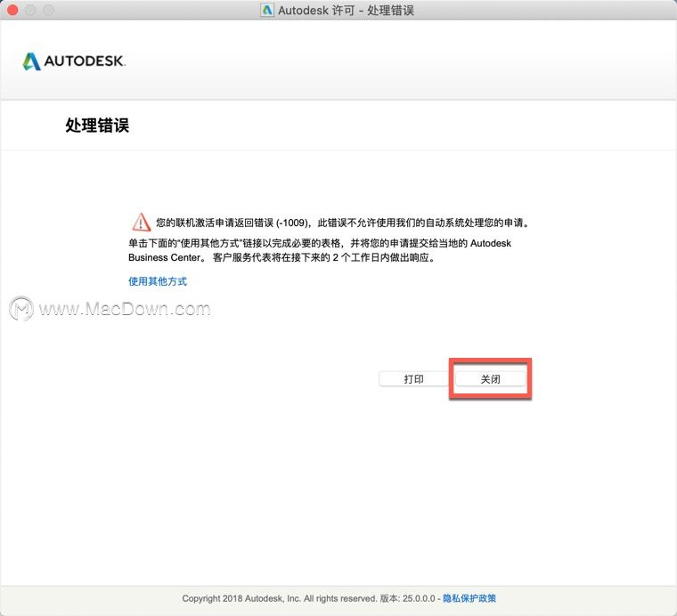Click the error text containing (-1009)
The width and height of the screenshot is (677, 616).
point(342,223)
